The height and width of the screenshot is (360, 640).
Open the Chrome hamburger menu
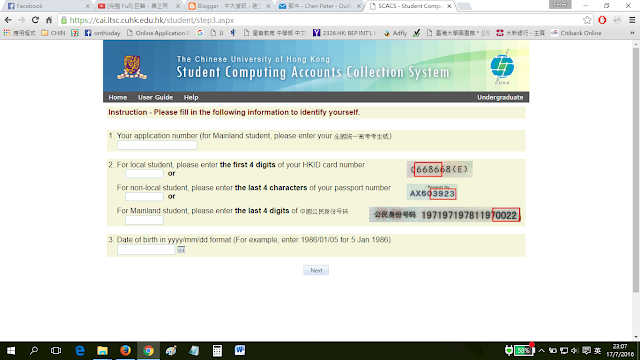click(x=632, y=20)
